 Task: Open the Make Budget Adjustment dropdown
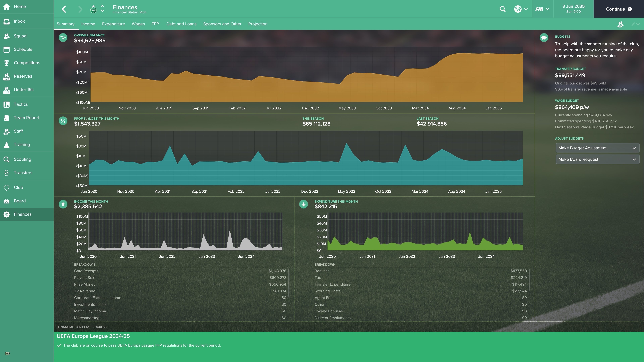point(598,148)
